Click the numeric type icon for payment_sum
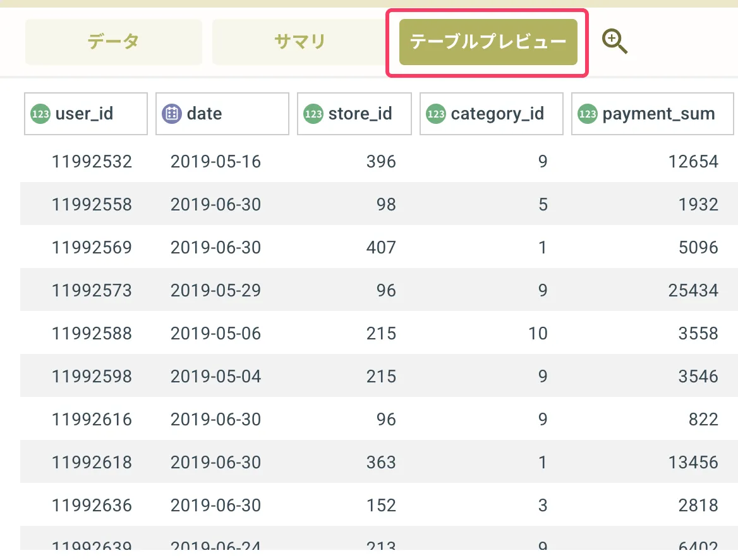This screenshot has width=738, height=560. pyautogui.click(x=588, y=114)
